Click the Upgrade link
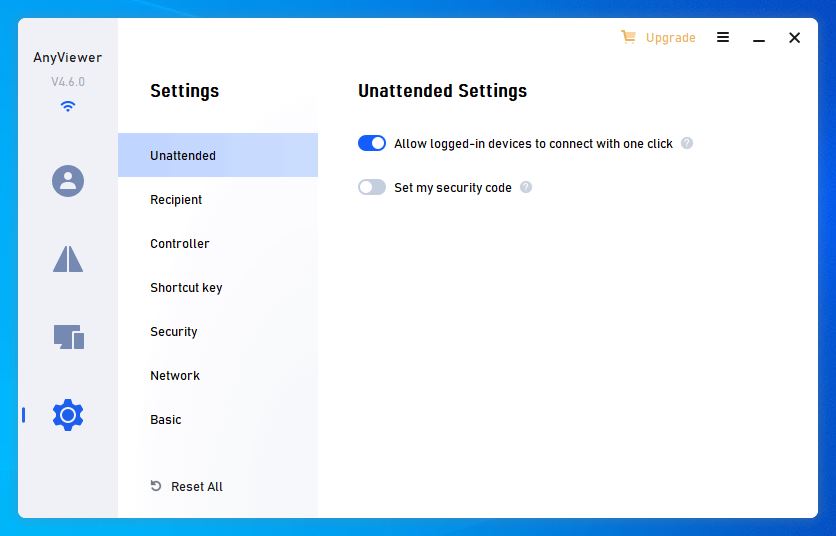Screen dimensions: 836x536 670,38
